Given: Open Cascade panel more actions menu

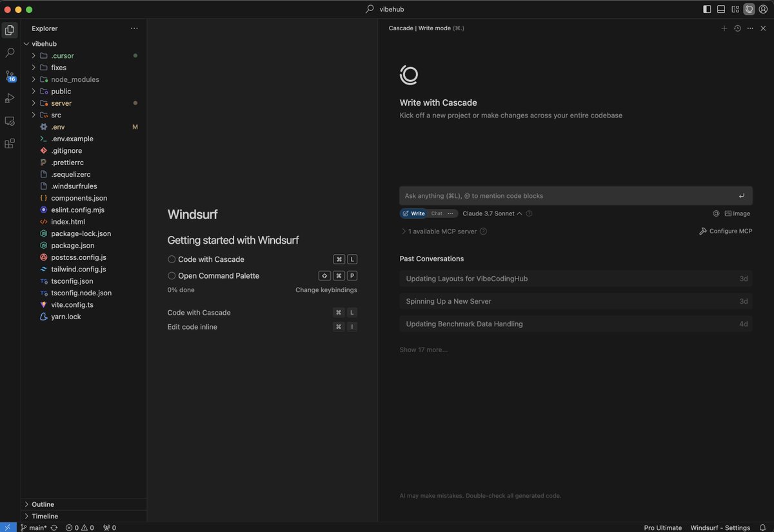Looking at the screenshot, I should [x=750, y=28].
